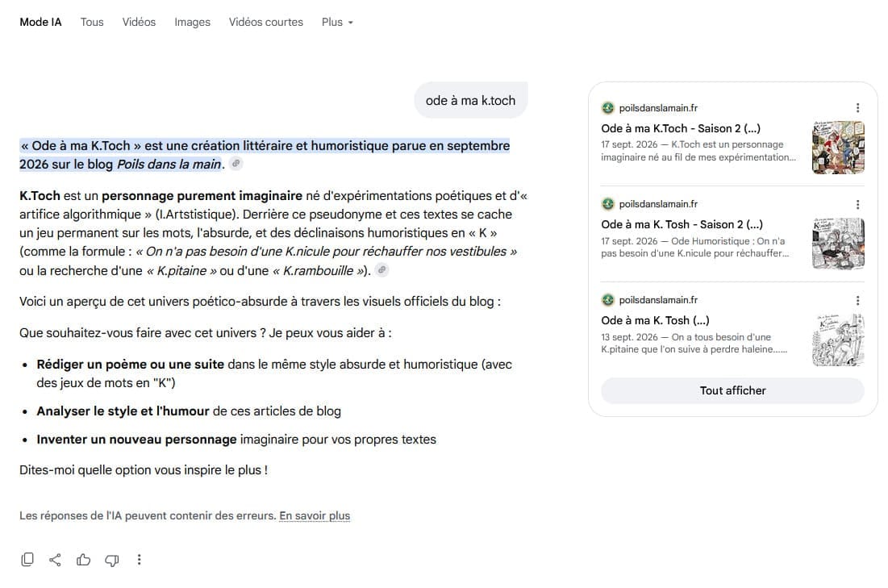Open the 13 sept. Ode à ma K. Tosh result
The height and width of the screenshot is (588, 888).
point(655,321)
